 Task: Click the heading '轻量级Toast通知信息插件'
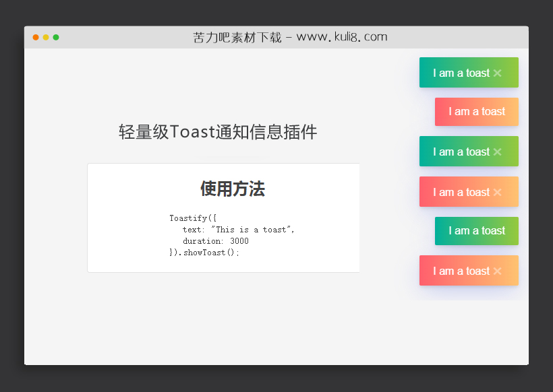click(217, 132)
